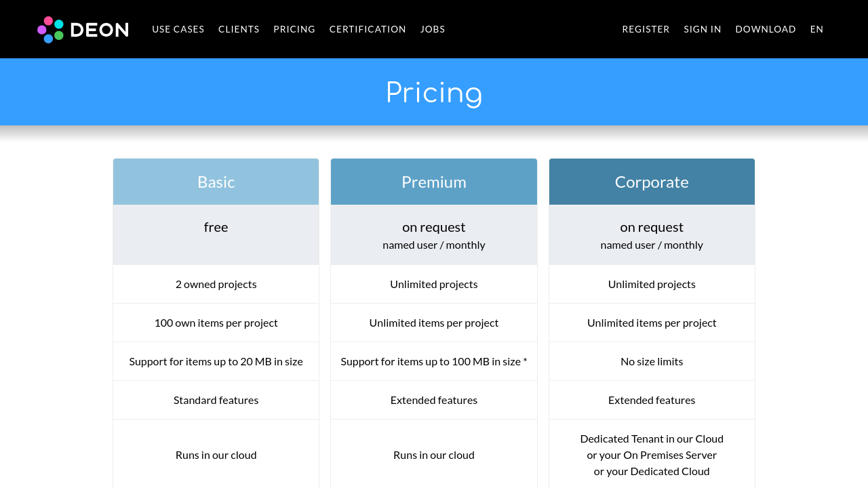
Task: Click Premium's Extended features row
Action: tap(434, 400)
